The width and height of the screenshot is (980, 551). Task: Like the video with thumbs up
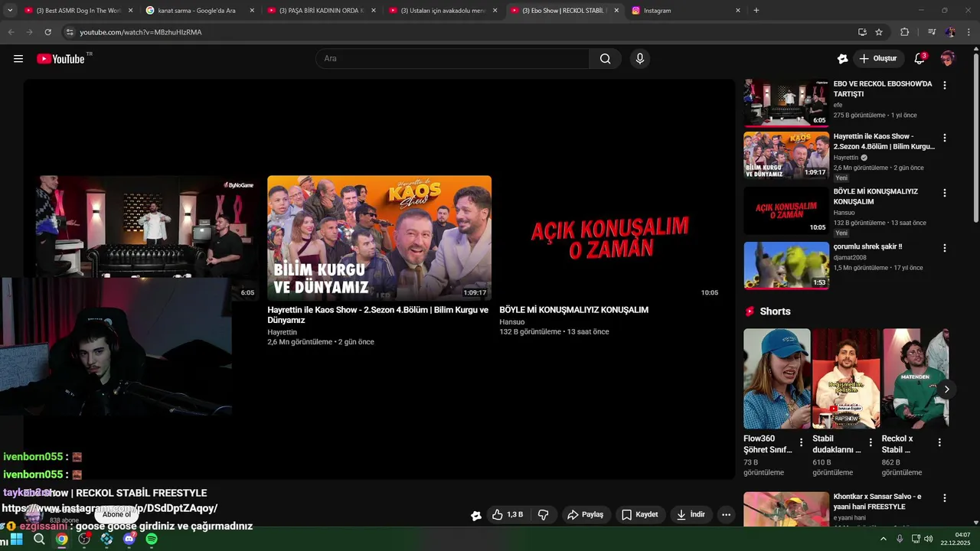tap(507, 515)
